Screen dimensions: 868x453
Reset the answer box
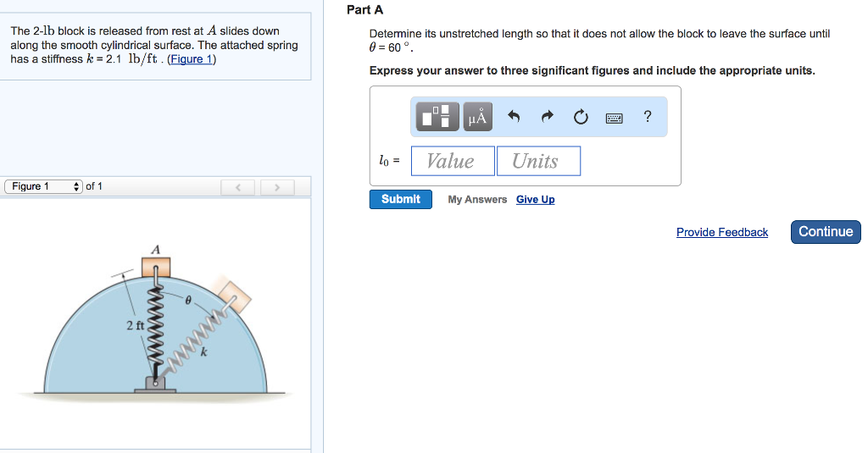(581, 117)
